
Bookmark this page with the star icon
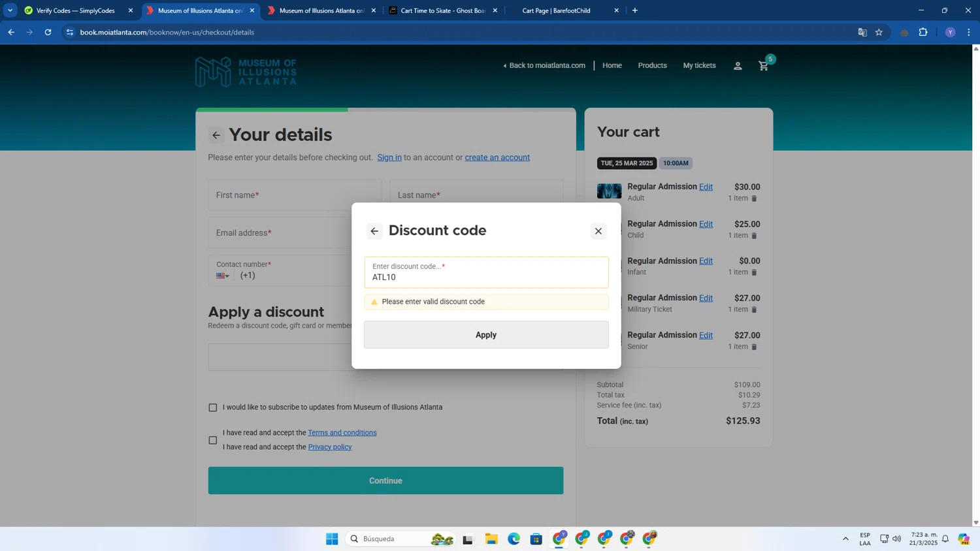879,32
